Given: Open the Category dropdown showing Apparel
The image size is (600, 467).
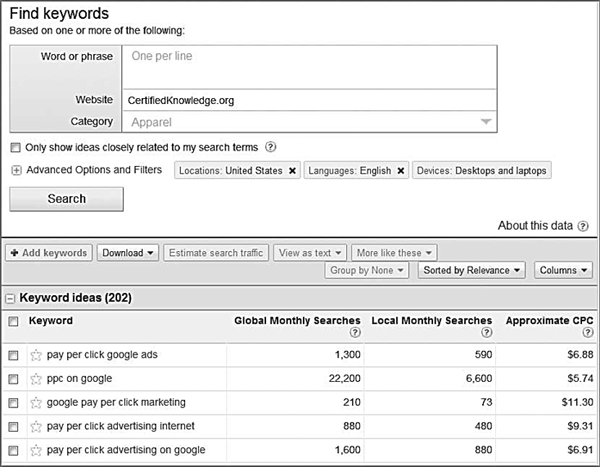Looking at the screenshot, I should [310, 122].
